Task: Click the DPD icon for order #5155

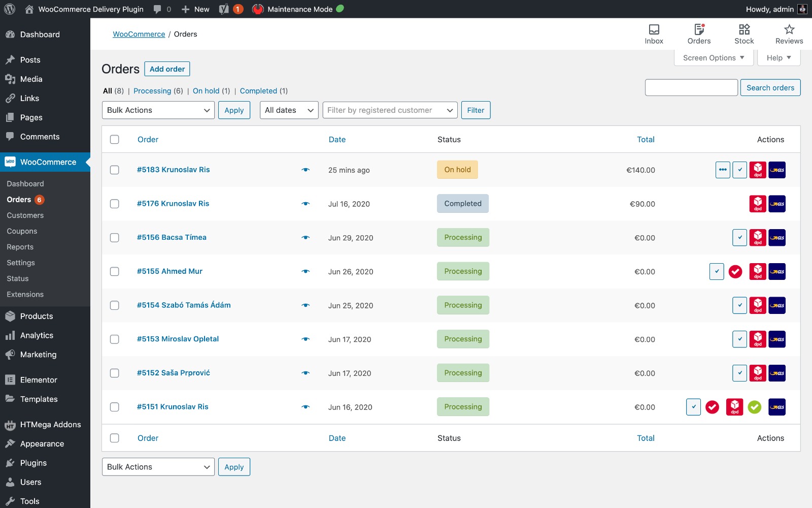Action: pos(758,271)
